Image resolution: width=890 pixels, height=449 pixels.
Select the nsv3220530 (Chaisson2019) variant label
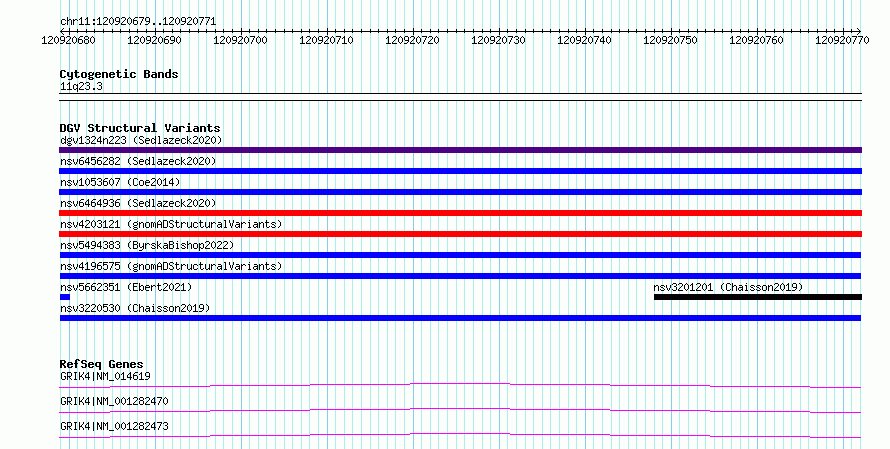[135, 308]
